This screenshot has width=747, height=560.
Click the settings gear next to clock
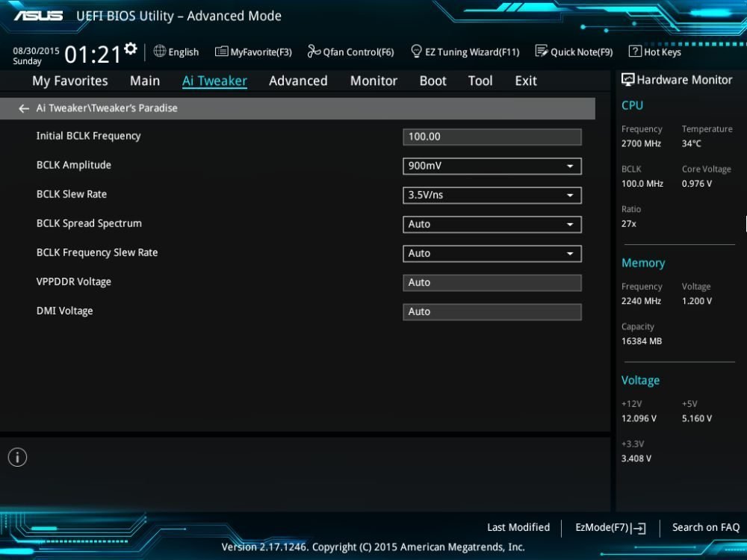point(131,49)
